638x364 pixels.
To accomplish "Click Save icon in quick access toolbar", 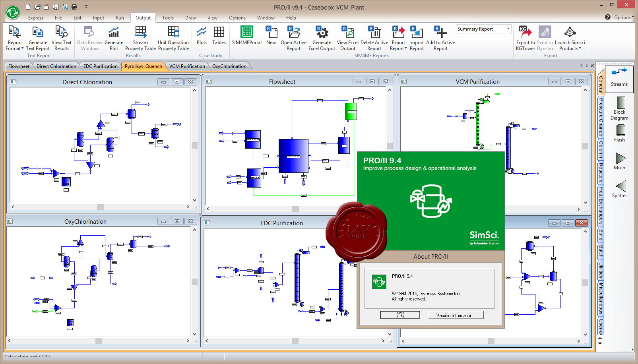I will pyautogui.click(x=56, y=7).
